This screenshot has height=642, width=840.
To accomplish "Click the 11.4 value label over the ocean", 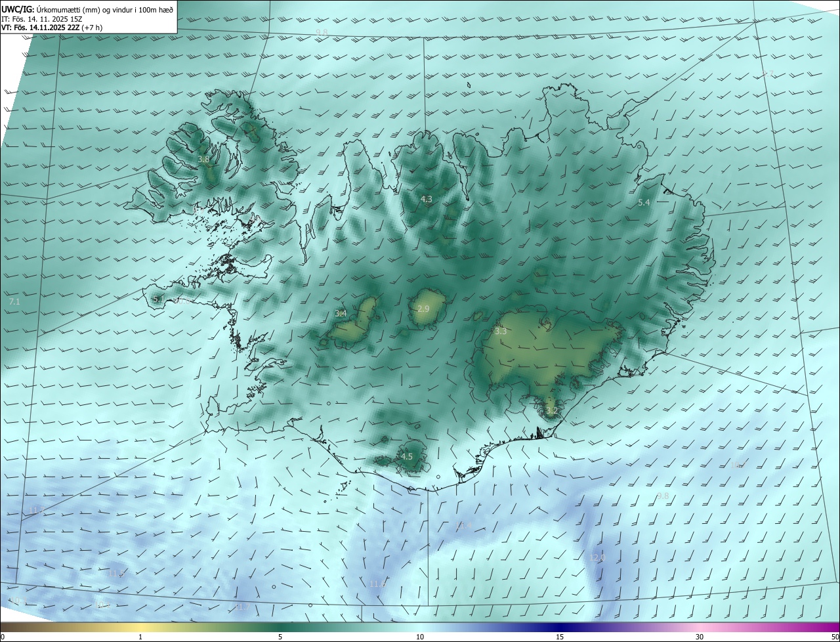I will [x=463, y=526].
